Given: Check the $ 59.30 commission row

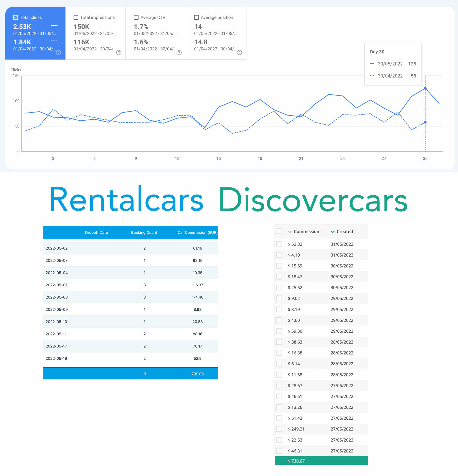Looking at the screenshot, I should coord(279,331).
